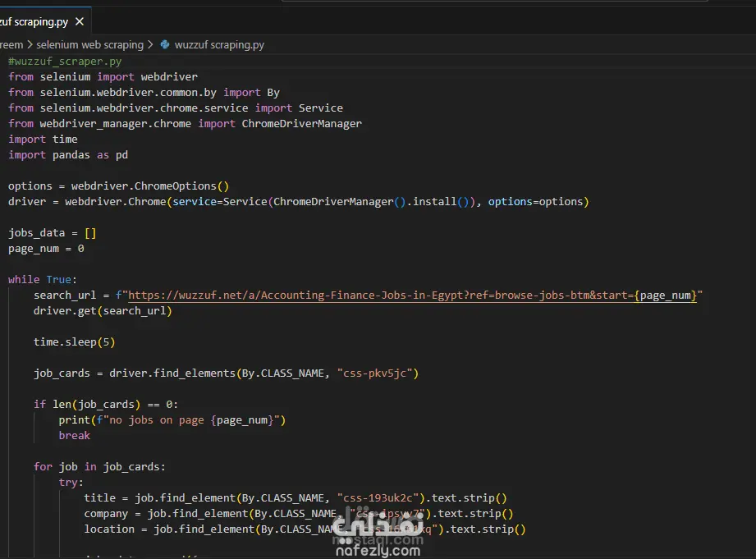Click '{page_num}' placeholder in URL string
756x559 pixels.
click(x=666, y=296)
